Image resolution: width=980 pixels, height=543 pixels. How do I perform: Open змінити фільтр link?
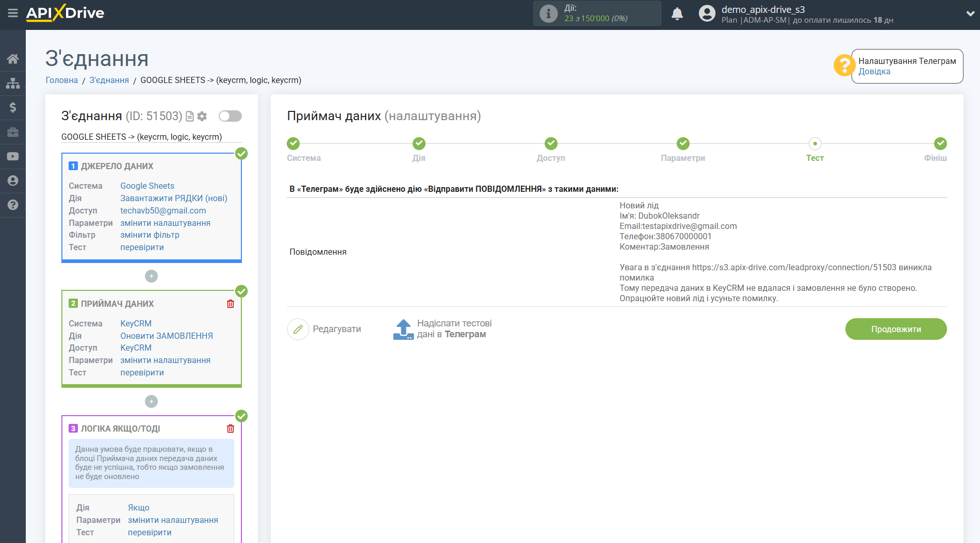150,235
